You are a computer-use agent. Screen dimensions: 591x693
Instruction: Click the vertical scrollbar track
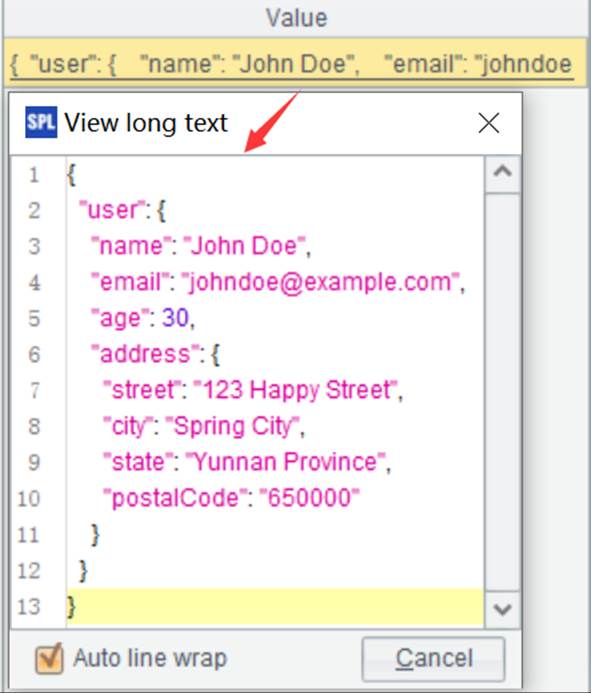pyautogui.click(x=502, y=392)
